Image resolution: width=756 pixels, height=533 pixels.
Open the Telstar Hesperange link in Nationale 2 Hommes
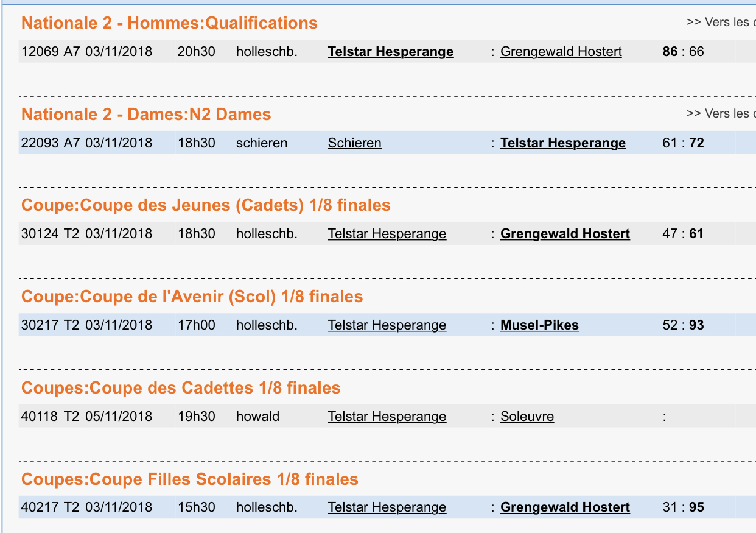(390, 52)
